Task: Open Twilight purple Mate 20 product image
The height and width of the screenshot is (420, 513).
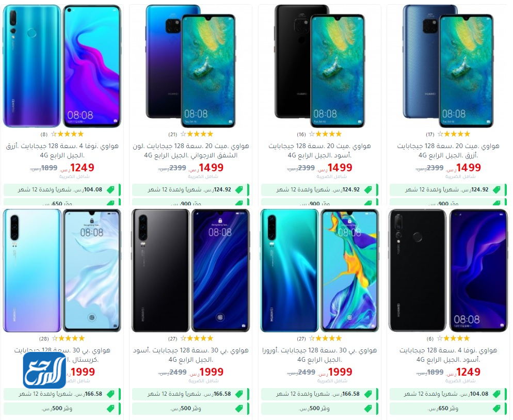Action: pyautogui.click(x=191, y=66)
